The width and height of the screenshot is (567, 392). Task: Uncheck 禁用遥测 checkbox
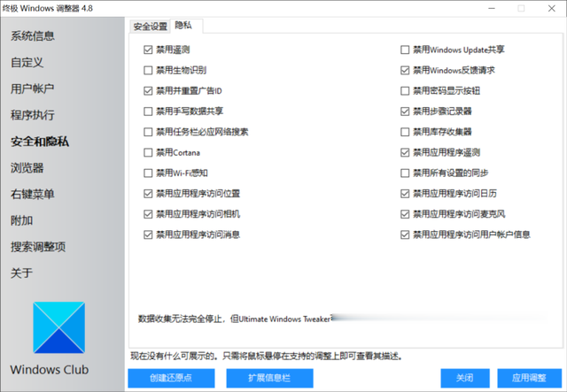[x=148, y=50]
